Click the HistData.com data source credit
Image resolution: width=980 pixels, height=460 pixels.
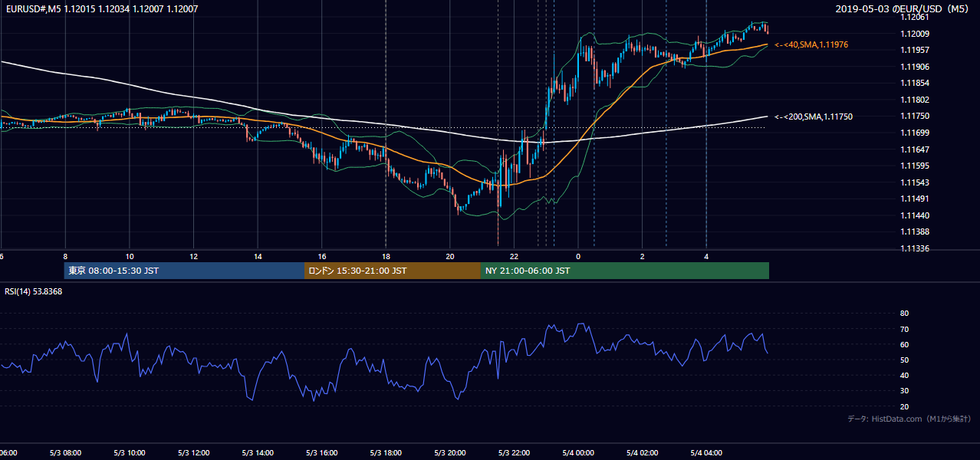pyautogui.click(x=909, y=419)
